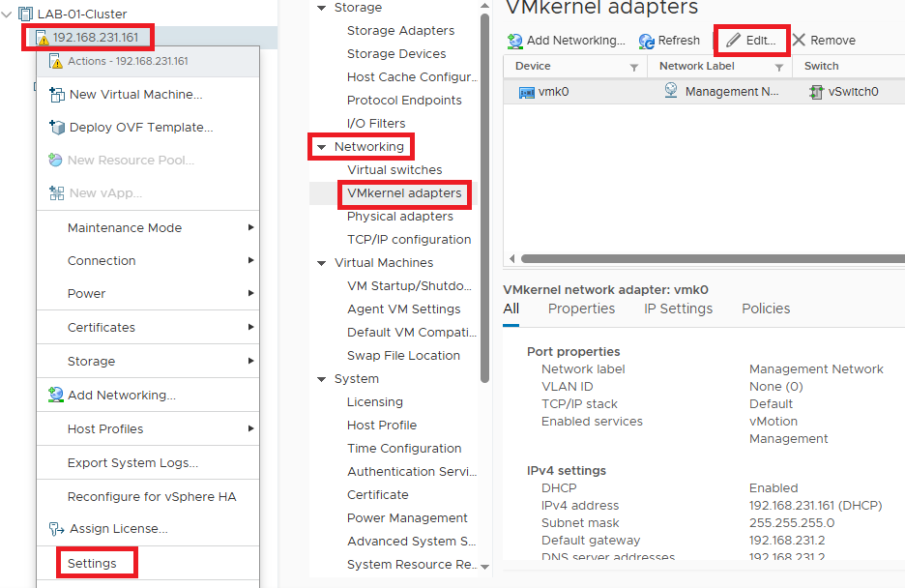905x588 pixels.
Task: Open Licensing page
Action: point(374,402)
